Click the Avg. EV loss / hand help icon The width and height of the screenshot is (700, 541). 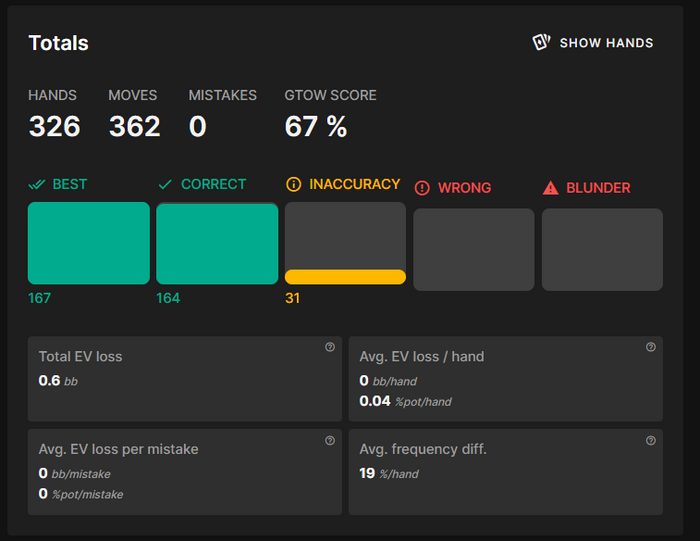click(x=651, y=347)
